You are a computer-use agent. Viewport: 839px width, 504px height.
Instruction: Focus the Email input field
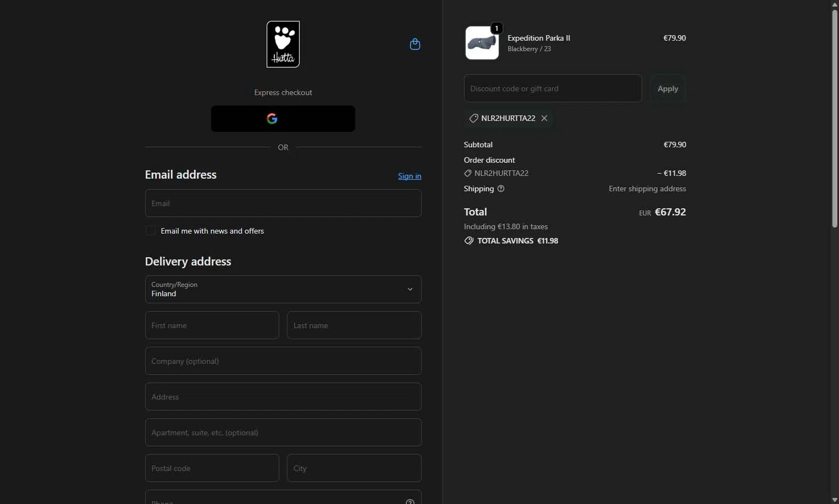pyautogui.click(x=283, y=203)
